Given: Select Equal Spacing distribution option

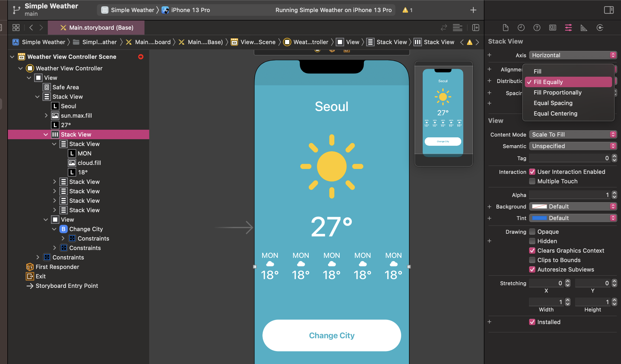Looking at the screenshot, I should [x=553, y=103].
